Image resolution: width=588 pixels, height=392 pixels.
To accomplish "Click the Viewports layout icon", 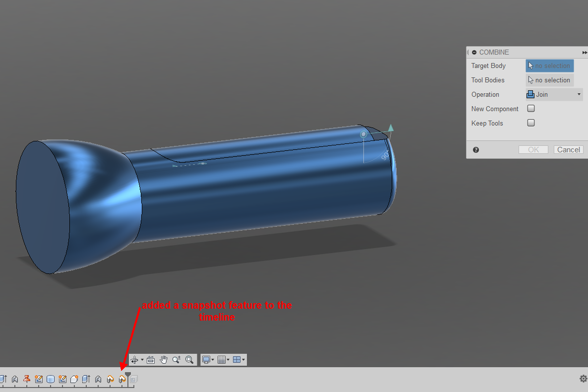I will pyautogui.click(x=236, y=360).
